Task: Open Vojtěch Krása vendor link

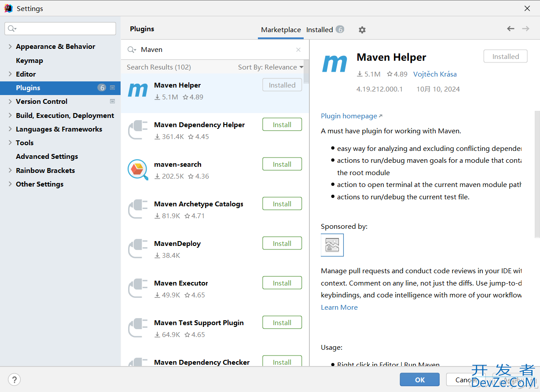Action: pyautogui.click(x=435, y=74)
